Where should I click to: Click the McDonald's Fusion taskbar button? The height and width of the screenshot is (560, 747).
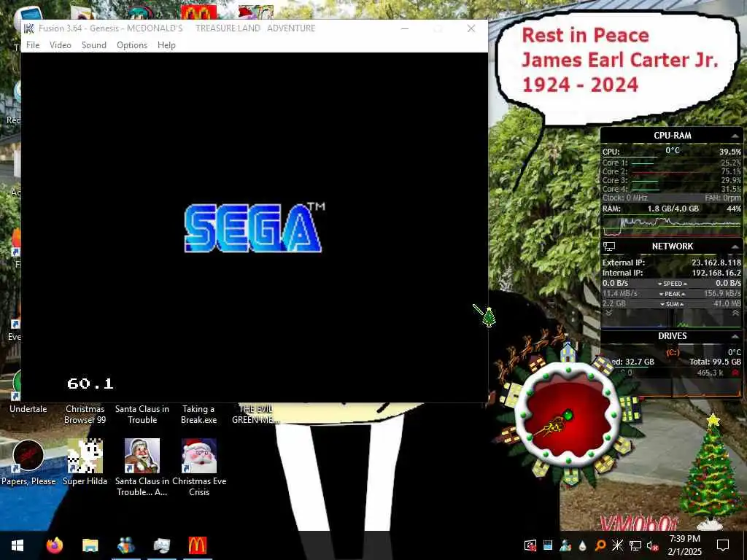point(197,545)
